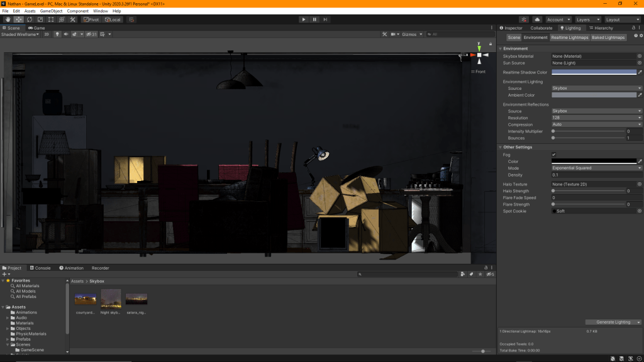The width and height of the screenshot is (644, 362).
Task: Toggle 2D view mode in the Scene
Action: [46, 34]
